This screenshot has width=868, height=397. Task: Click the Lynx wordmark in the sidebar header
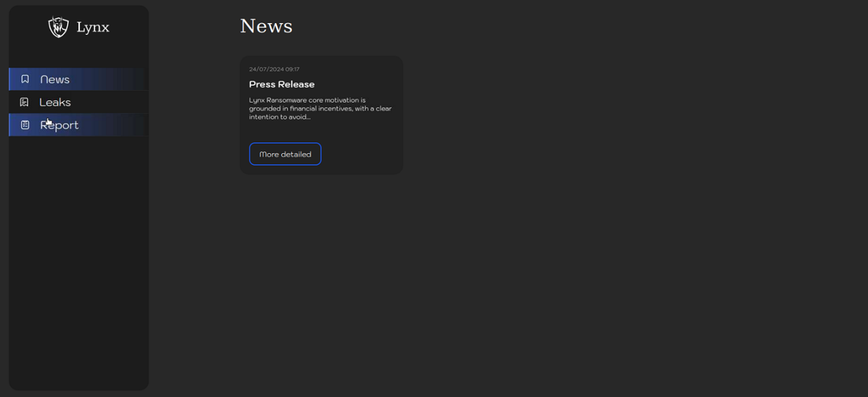[x=94, y=27]
